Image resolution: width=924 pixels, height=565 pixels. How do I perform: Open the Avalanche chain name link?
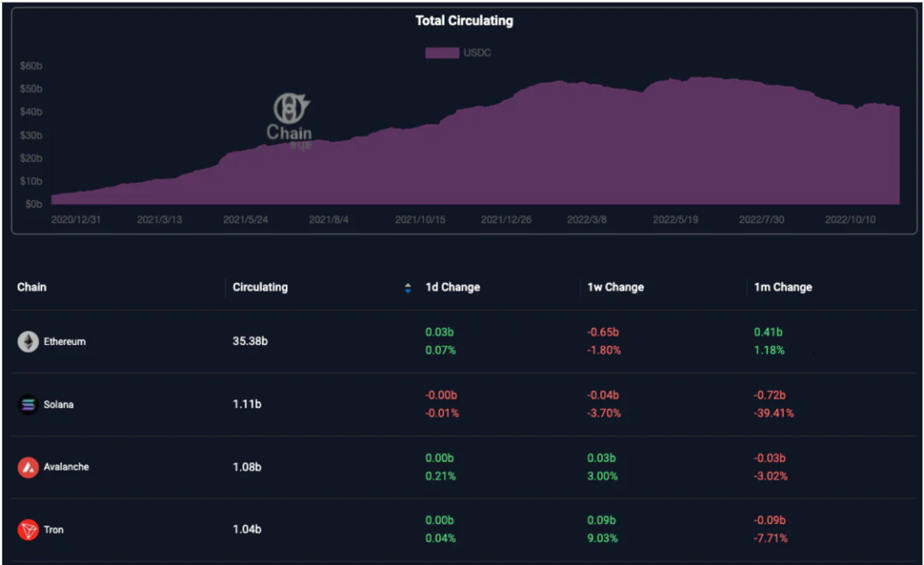[66, 467]
